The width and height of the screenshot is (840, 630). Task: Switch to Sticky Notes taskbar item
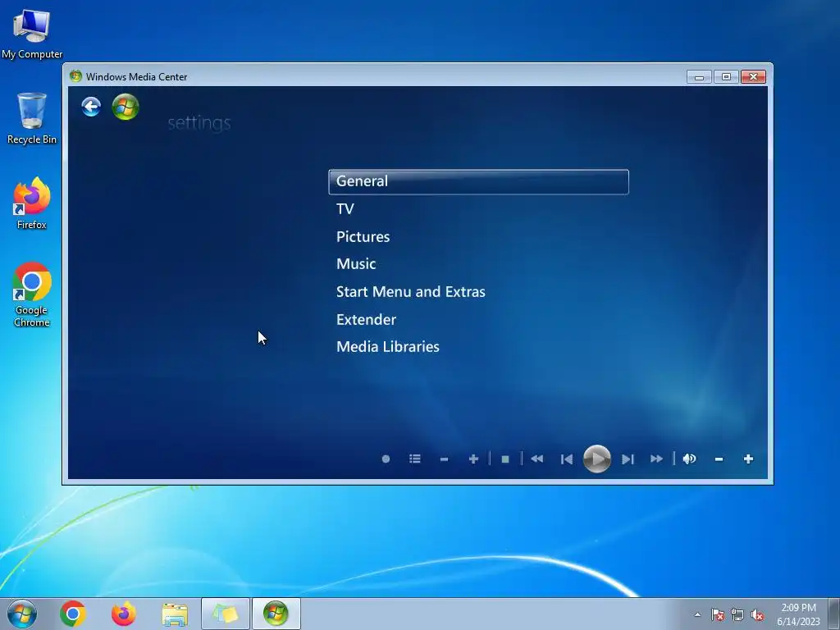pos(225,614)
